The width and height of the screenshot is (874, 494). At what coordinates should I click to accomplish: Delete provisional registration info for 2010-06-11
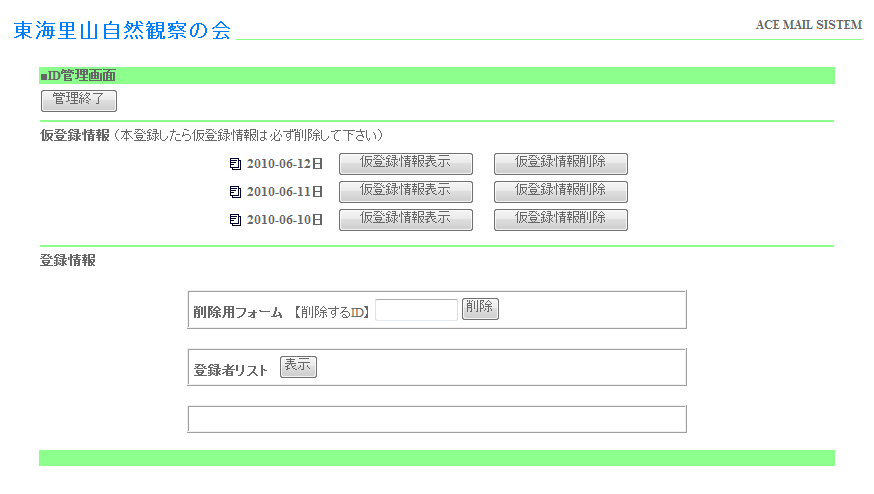click(x=560, y=191)
